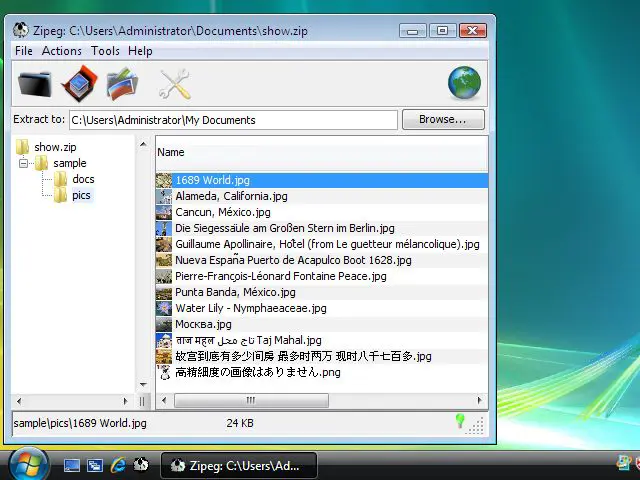Collapse the sample folder tree node

click(23, 163)
